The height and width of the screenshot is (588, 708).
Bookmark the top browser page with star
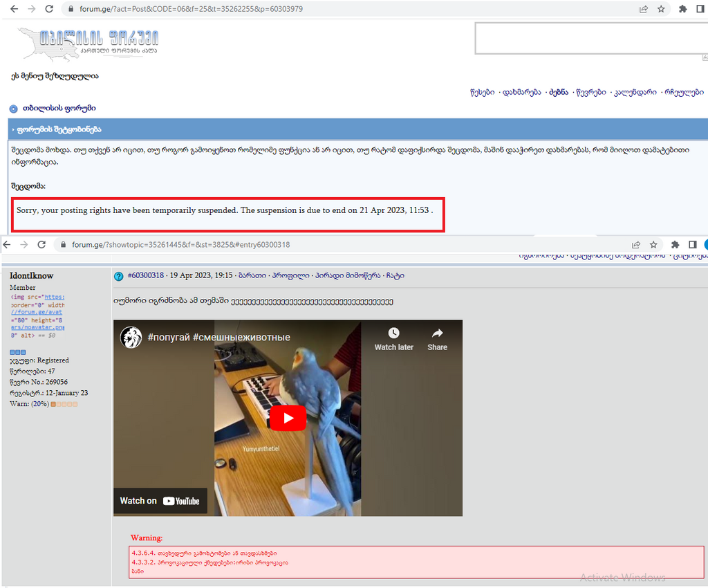pyautogui.click(x=661, y=9)
